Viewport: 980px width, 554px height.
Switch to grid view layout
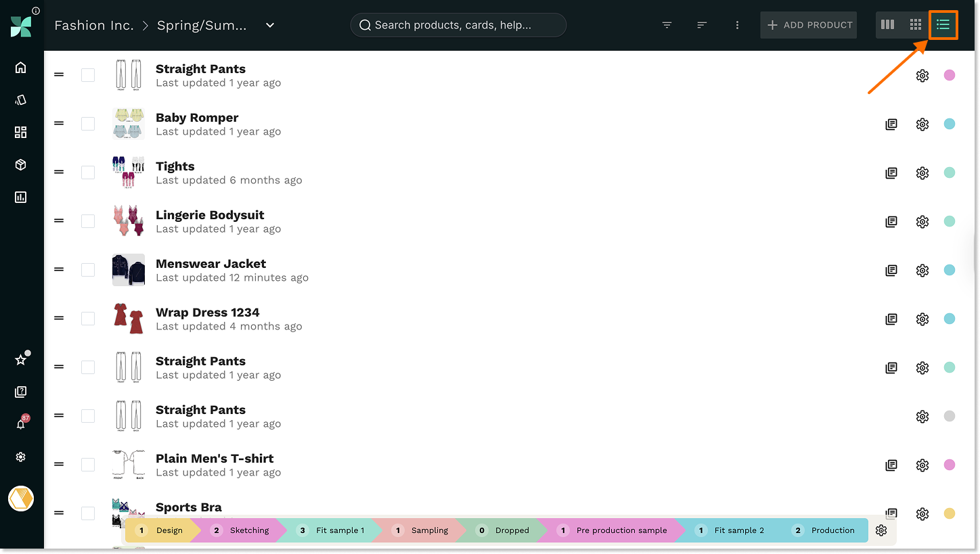click(916, 25)
